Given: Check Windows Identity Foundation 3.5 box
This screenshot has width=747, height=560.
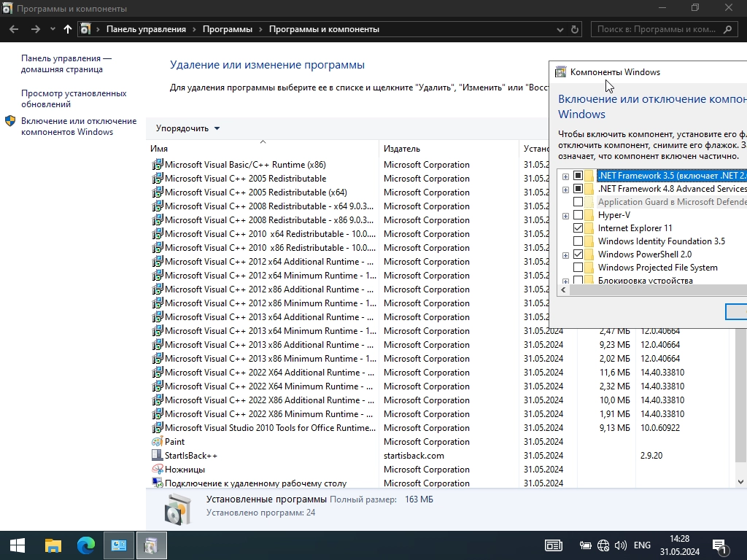Looking at the screenshot, I should pyautogui.click(x=578, y=241).
